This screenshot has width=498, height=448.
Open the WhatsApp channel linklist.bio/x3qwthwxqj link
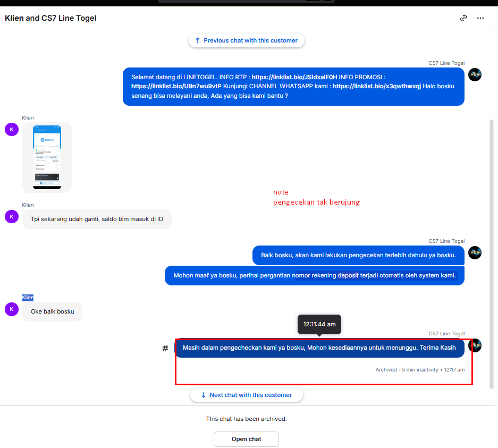coord(377,86)
